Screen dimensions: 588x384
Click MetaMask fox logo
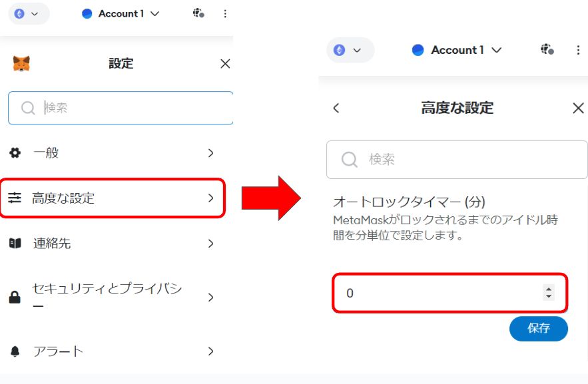pos(21,64)
